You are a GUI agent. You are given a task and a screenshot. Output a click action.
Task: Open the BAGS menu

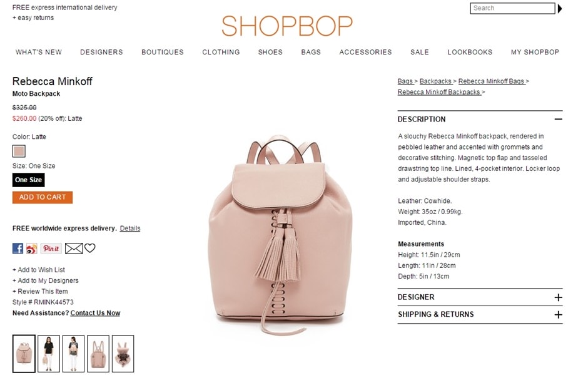tap(311, 52)
